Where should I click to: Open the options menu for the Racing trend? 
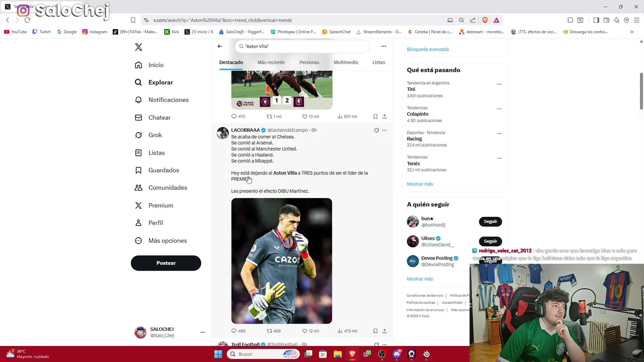pos(499,134)
